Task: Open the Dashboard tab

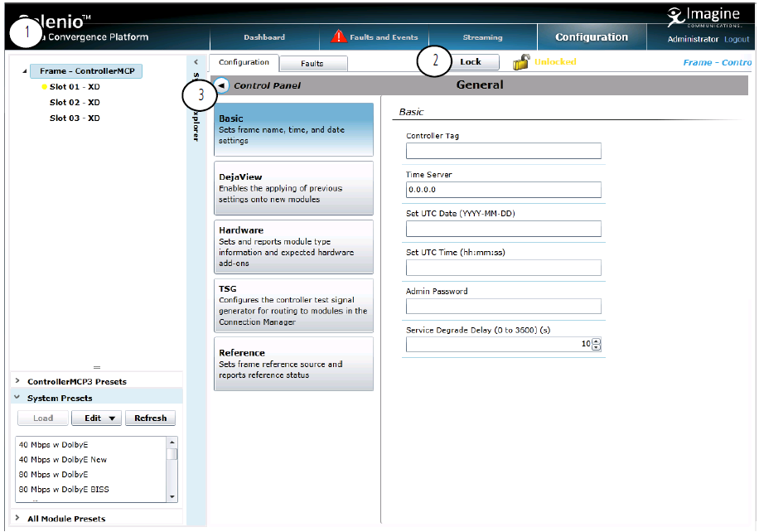Action: click(264, 37)
